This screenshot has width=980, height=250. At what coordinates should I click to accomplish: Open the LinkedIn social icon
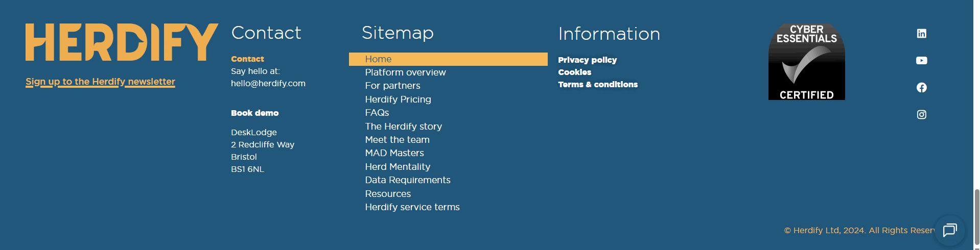tap(921, 34)
